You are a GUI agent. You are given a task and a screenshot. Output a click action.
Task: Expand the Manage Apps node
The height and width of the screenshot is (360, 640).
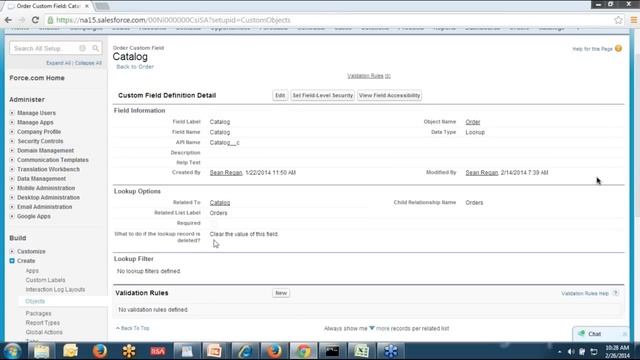(12, 122)
